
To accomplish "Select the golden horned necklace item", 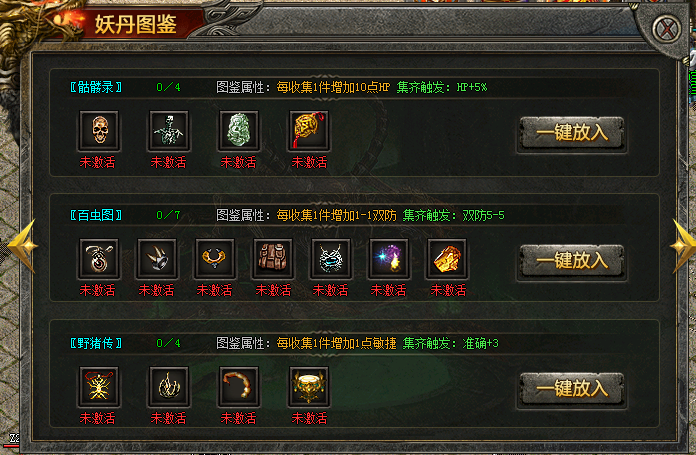I will [215, 258].
